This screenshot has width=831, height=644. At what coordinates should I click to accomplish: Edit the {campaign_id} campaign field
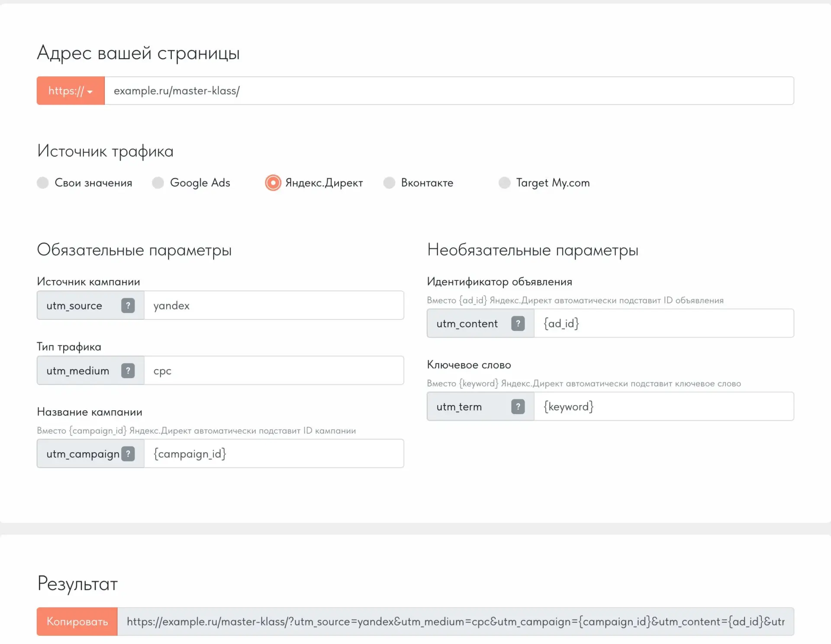coord(274,454)
